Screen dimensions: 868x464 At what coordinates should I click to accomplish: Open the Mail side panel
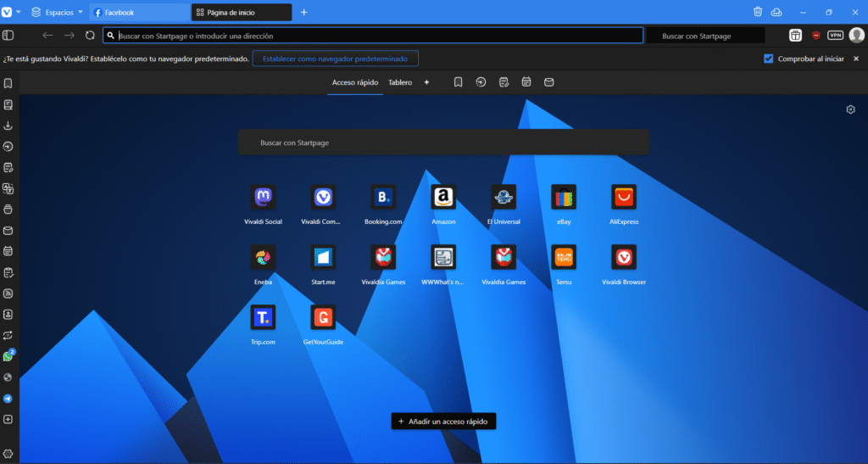[x=8, y=231]
